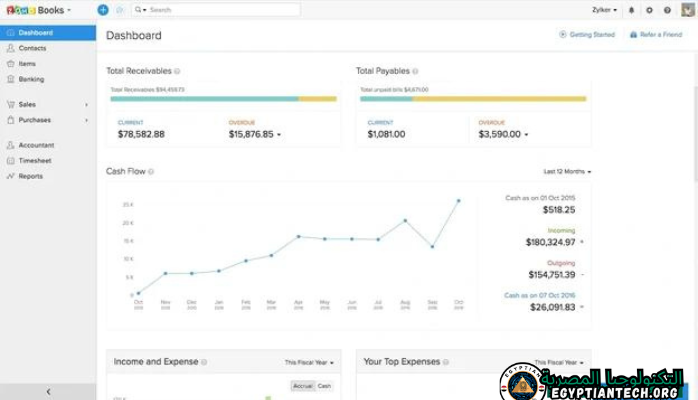
Task: Switch chart to Accrual basis
Action: tap(302, 385)
